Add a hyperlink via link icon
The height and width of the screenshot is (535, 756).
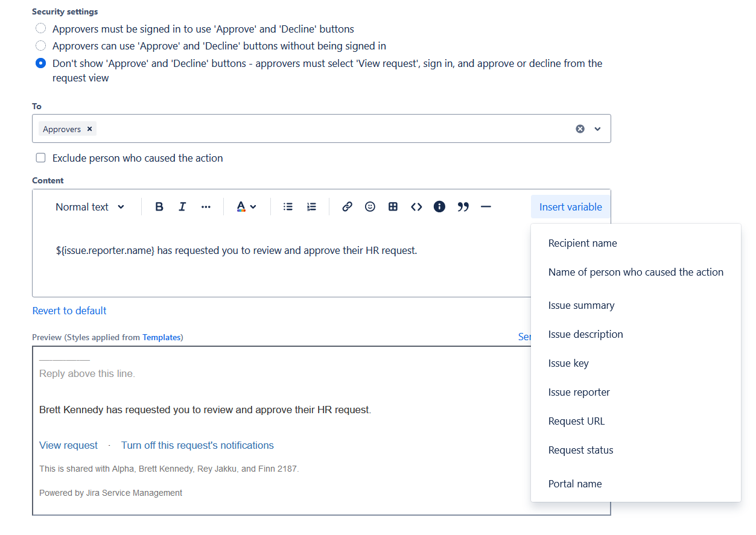(x=347, y=207)
